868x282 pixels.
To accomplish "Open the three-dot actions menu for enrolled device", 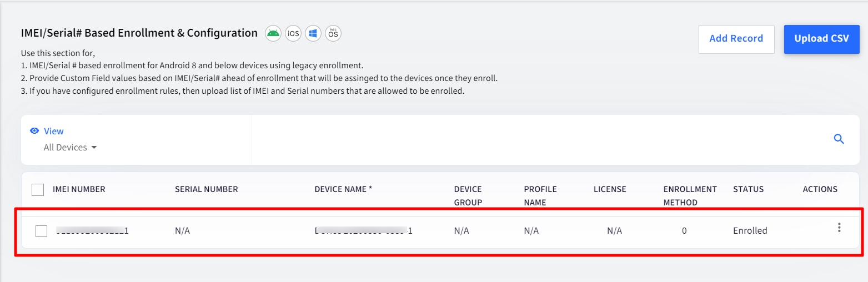I will click(839, 228).
